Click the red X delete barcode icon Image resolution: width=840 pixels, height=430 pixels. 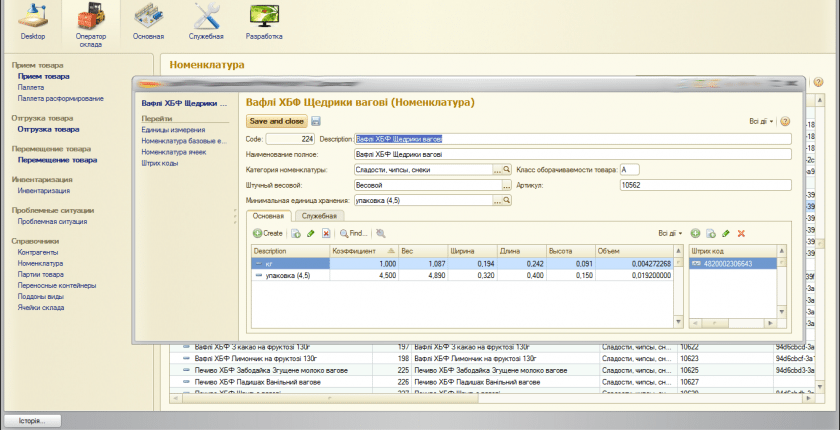[x=741, y=233]
